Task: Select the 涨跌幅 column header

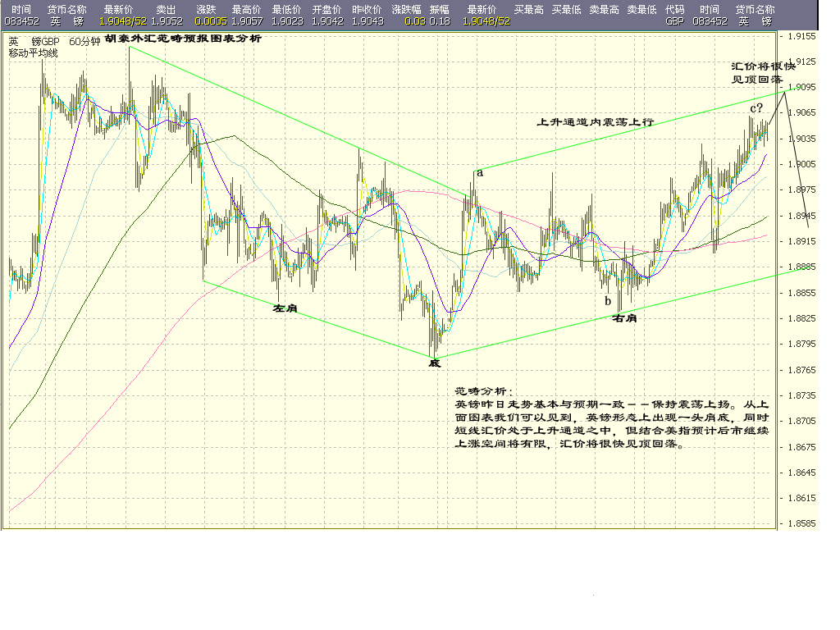Action: click(x=407, y=10)
